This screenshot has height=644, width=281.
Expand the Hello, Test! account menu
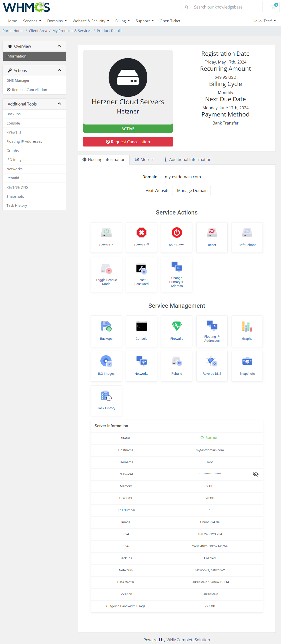(264, 21)
